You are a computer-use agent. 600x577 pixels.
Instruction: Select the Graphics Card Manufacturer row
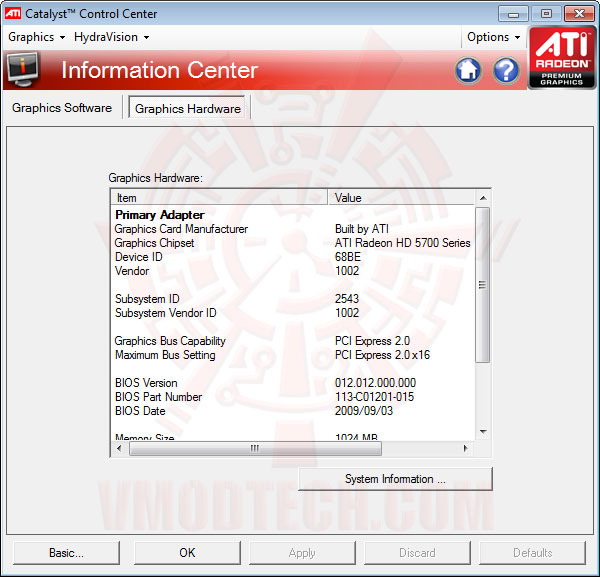[x=293, y=229]
